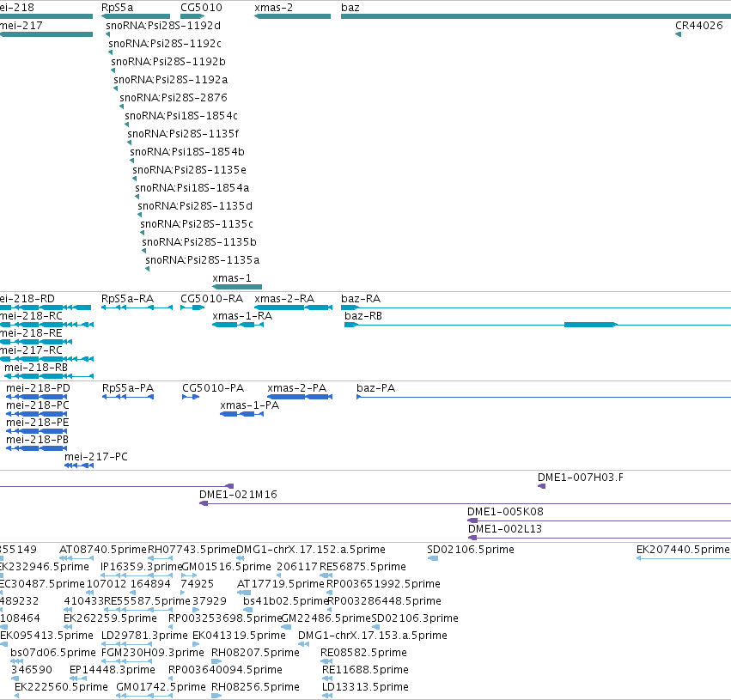The image size is (731, 700).
Task: Click snoRNA:Psi28S-1192a label
Action: click(x=171, y=80)
